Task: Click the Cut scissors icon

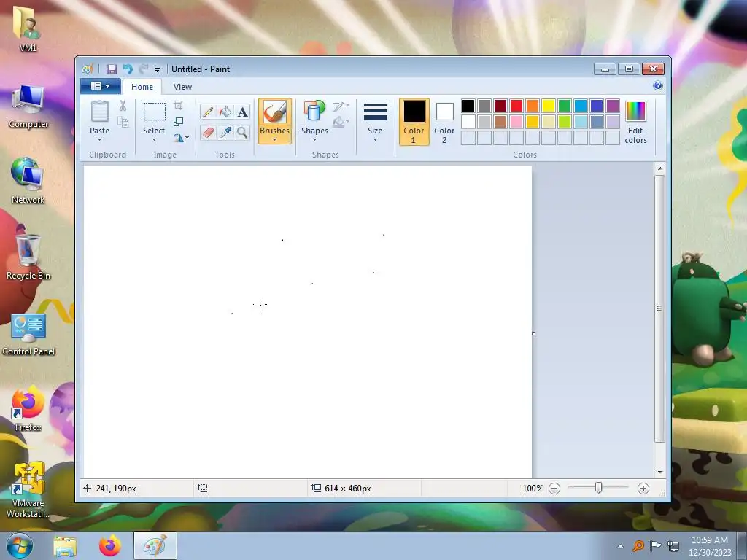Action: click(123, 106)
